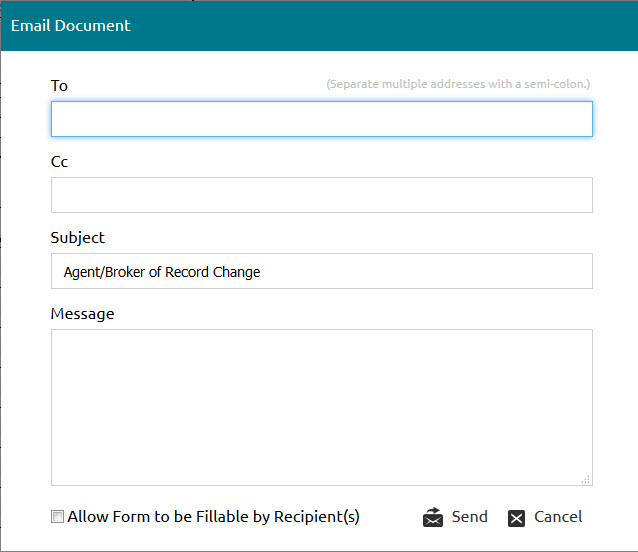Click the word 'Recipient(s)' beside the checkbox
Screen dimensions: 638x552
(x=317, y=517)
